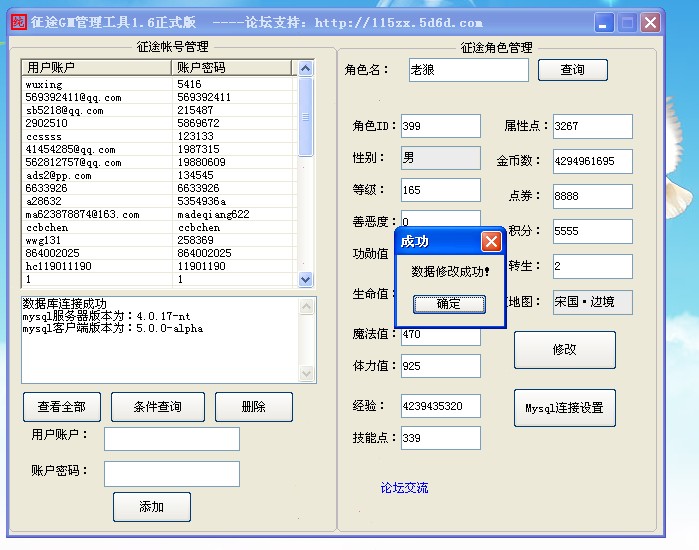This screenshot has width=699, height=550.
Task: Click the 查询 button
Action: pos(572,70)
